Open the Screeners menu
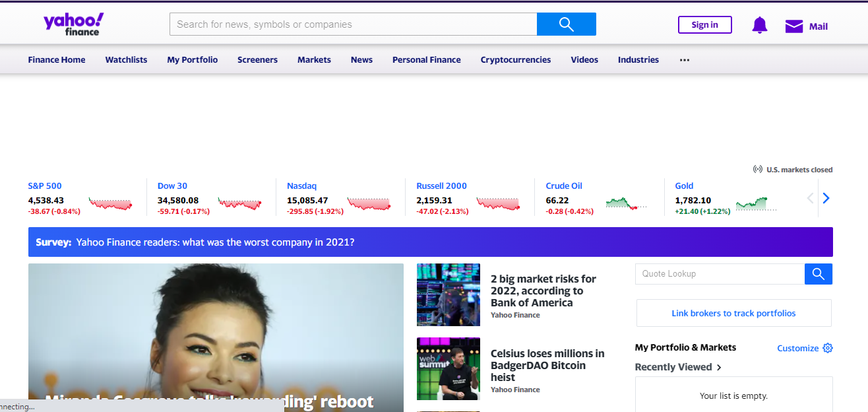868x412 pixels. pos(257,59)
